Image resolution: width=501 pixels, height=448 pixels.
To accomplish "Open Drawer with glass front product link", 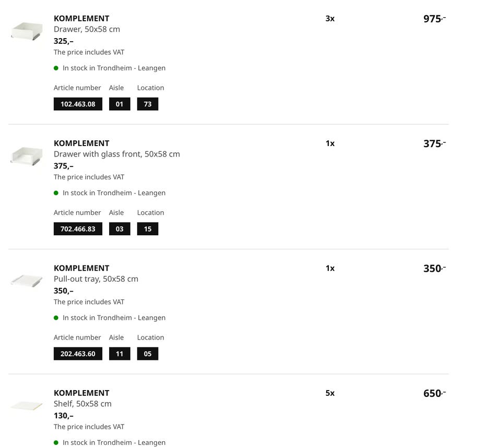I will pyautogui.click(x=116, y=154).
